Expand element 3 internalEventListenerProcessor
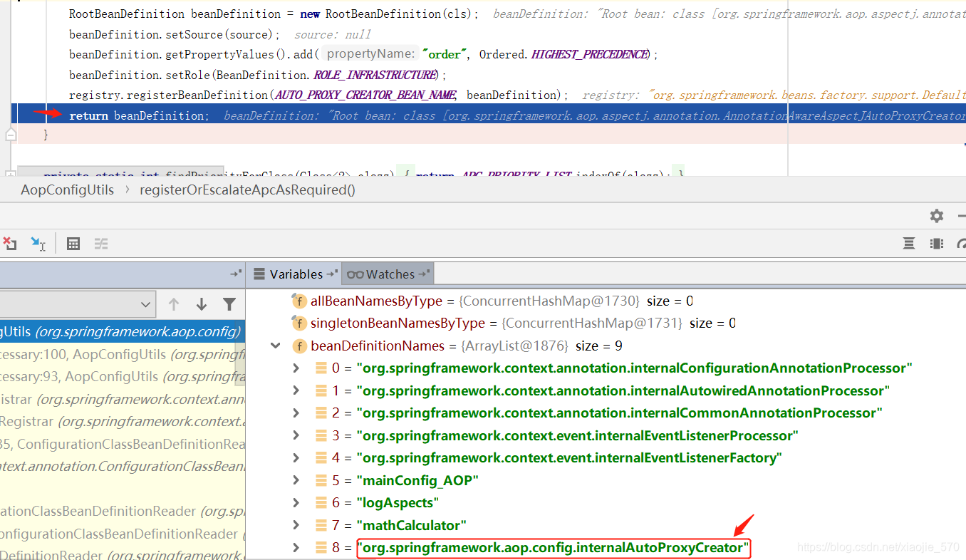This screenshot has width=966, height=560. click(x=296, y=435)
